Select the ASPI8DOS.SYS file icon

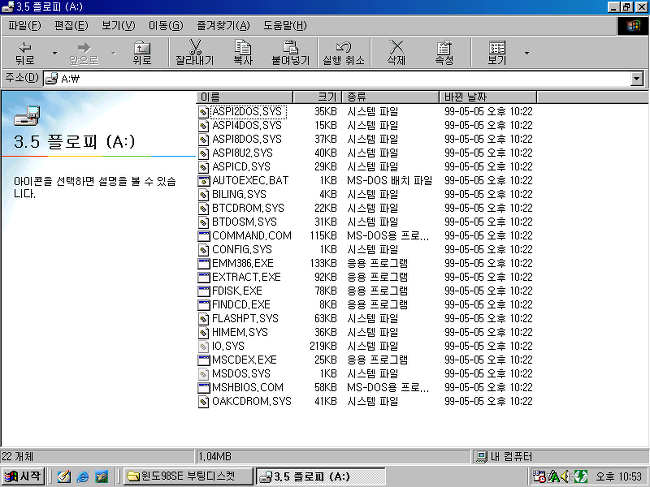pyautogui.click(x=203, y=139)
